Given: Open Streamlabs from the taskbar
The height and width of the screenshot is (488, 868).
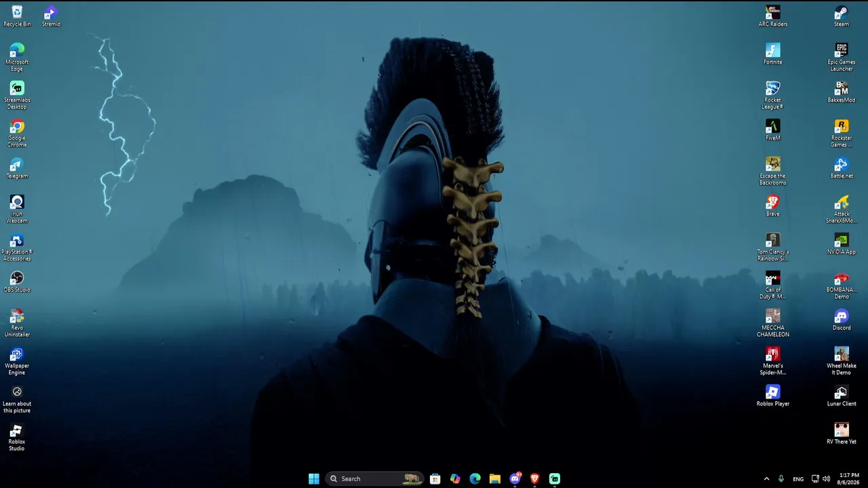Looking at the screenshot, I should pos(555,479).
